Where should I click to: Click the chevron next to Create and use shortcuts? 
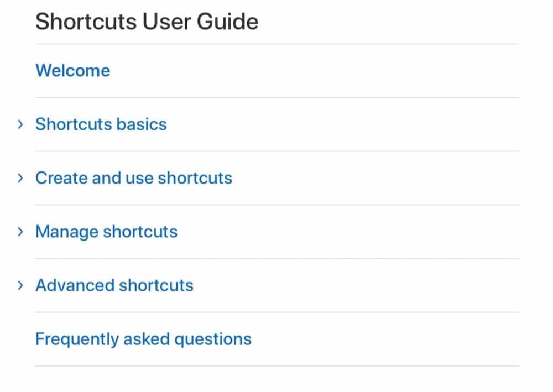pos(20,177)
